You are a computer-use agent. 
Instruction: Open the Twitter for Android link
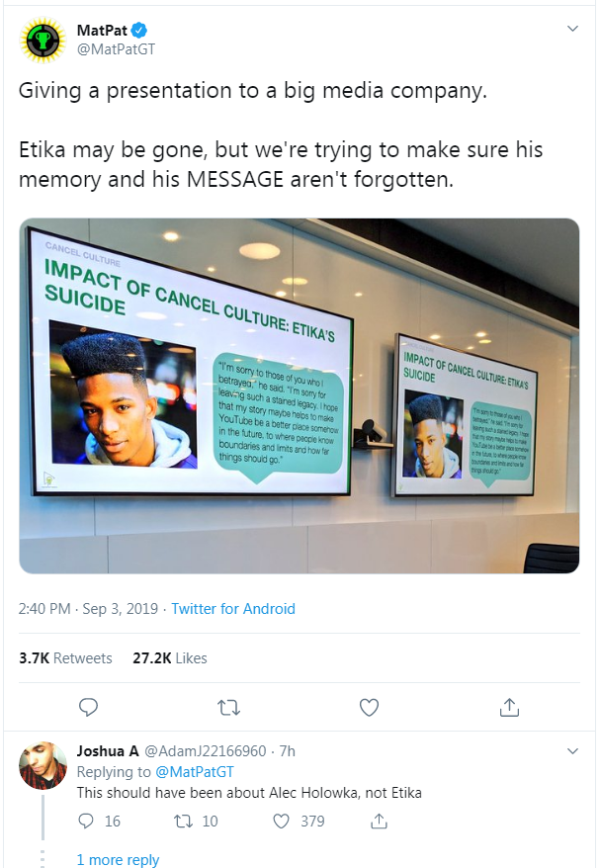233,608
